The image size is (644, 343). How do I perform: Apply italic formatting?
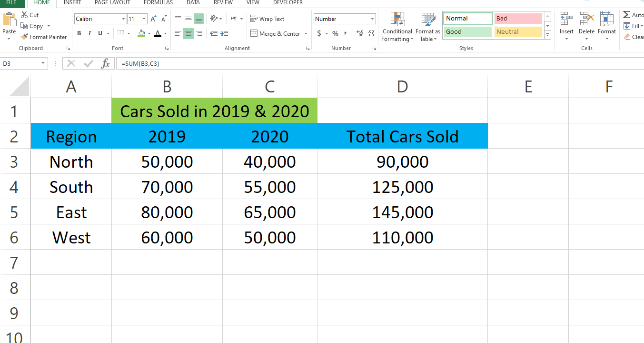tap(89, 33)
